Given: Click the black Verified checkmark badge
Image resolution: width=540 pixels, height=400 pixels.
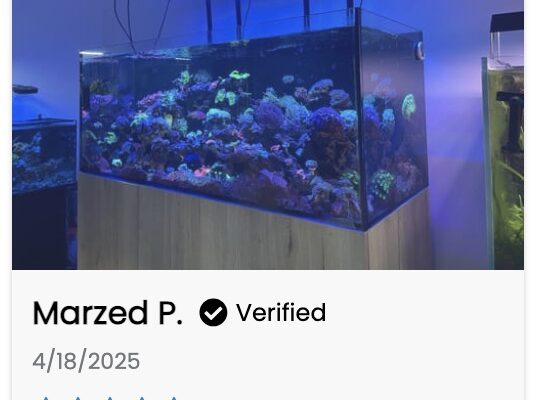Looking at the screenshot, I should 213,312.
